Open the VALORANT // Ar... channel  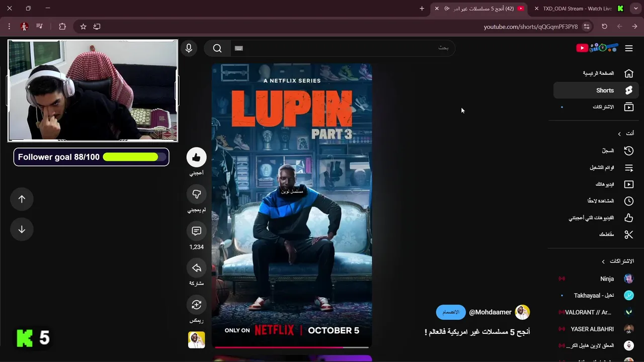pyautogui.click(x=596, y=312)
